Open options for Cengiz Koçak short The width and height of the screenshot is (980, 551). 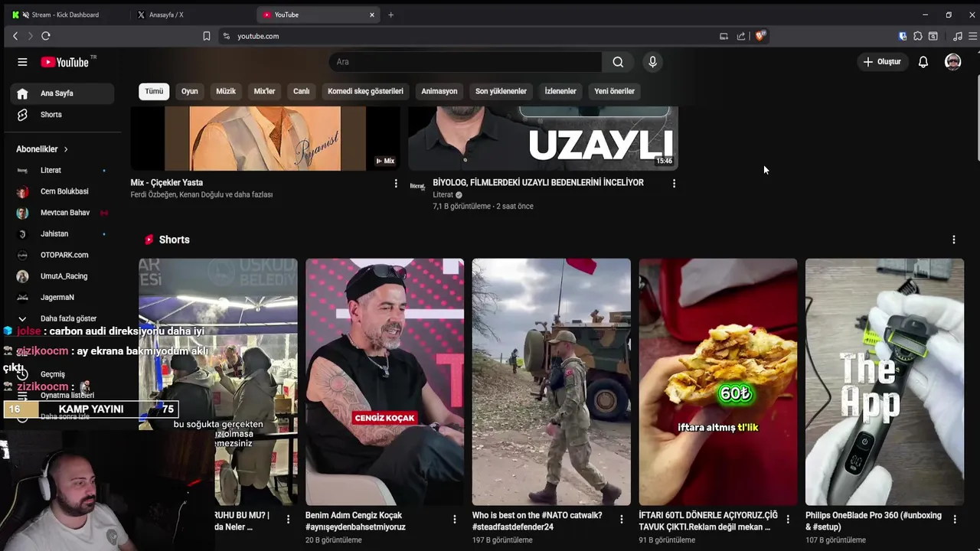(x=454, y=520)
